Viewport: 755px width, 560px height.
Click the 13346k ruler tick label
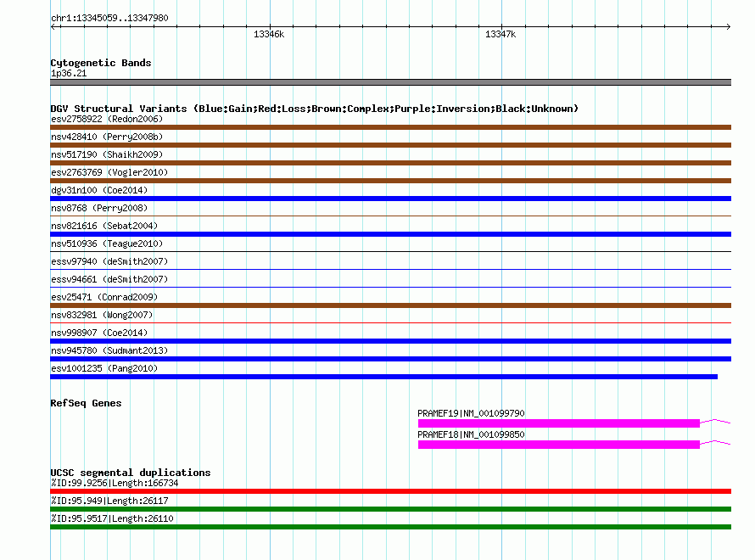pos(269,34)
